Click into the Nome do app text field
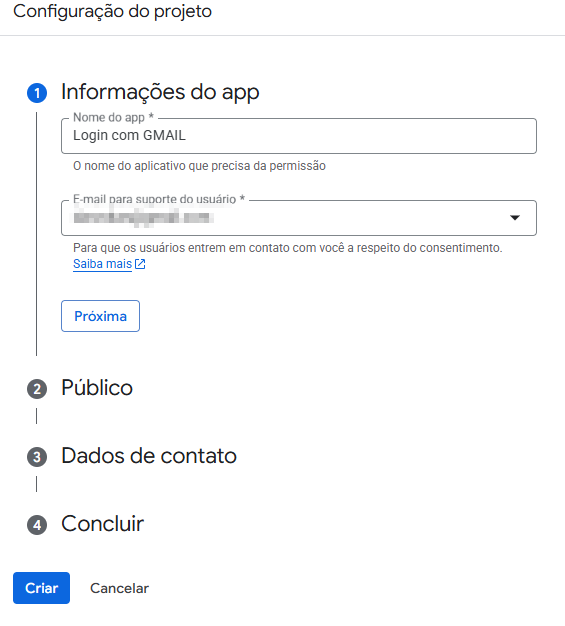The height and width of the screenshot is (626, 565). coord(299,136)
